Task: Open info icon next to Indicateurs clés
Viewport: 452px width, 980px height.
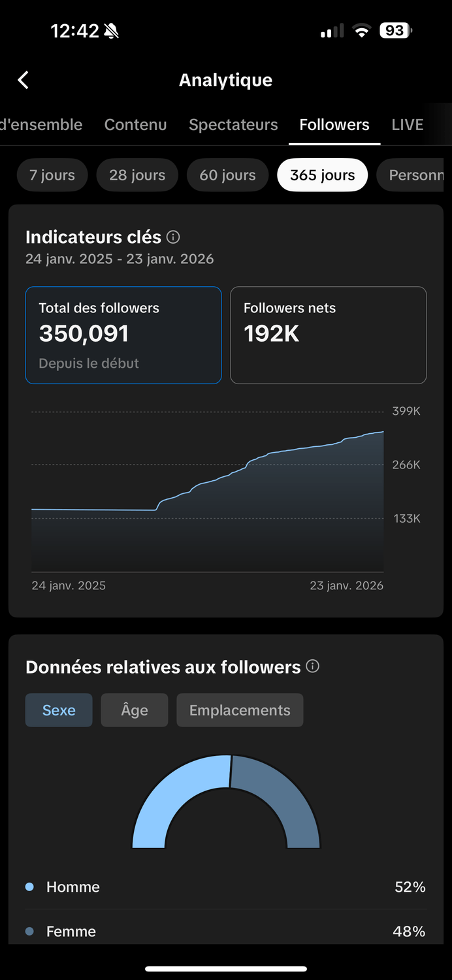Action: [x=173, y=237]
